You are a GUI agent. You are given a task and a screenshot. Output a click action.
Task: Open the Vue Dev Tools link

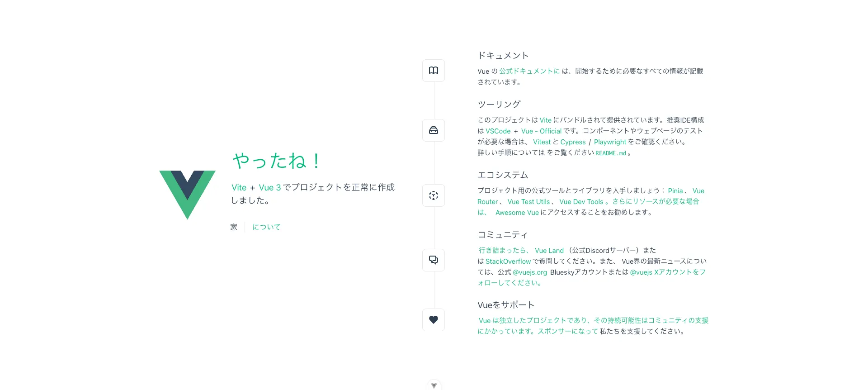pyautogui.click(x=581, y=202)
